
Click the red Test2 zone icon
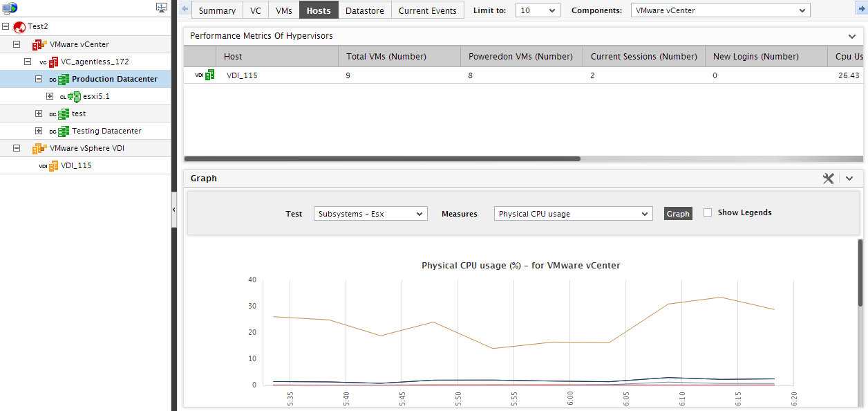(x=19, y=26)
